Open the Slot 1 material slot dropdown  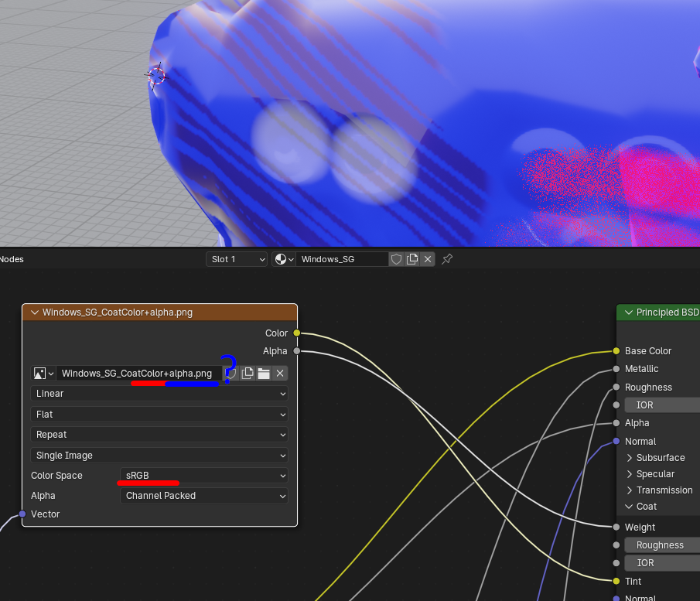click(x=236, y=259)
